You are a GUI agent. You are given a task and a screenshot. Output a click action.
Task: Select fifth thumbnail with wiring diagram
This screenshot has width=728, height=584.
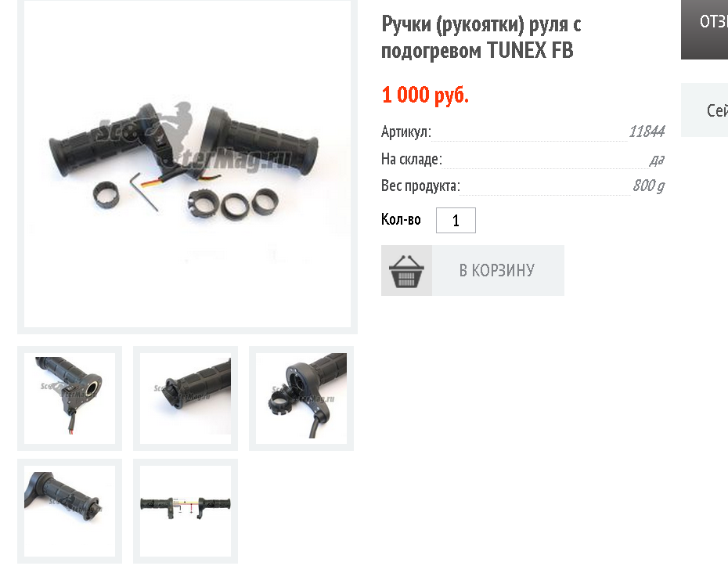click(186, 511)
